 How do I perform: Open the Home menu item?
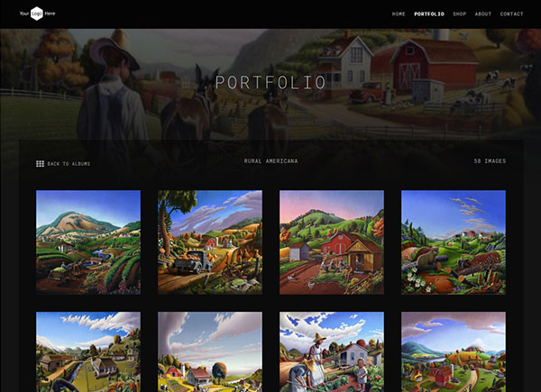[x=399, y=14]
